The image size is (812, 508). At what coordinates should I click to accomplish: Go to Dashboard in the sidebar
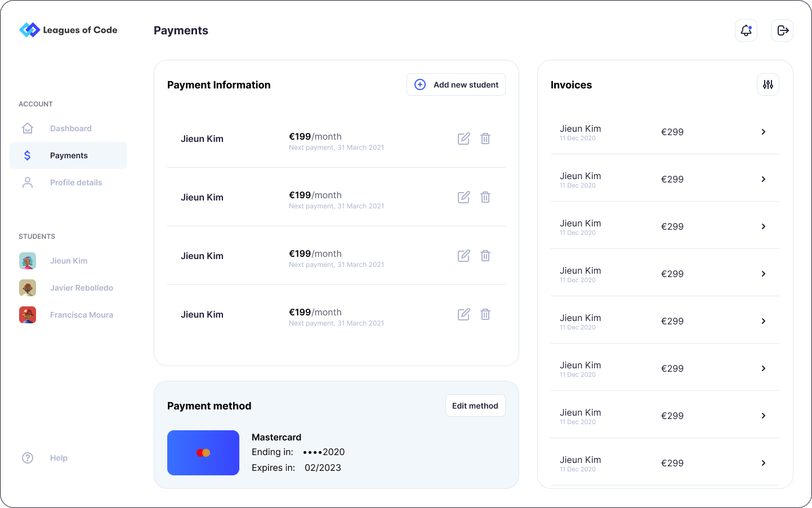click(x=70, y=128)
